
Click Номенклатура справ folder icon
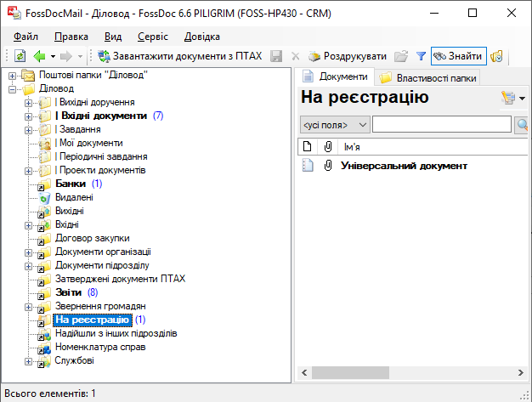pos(44,348)
